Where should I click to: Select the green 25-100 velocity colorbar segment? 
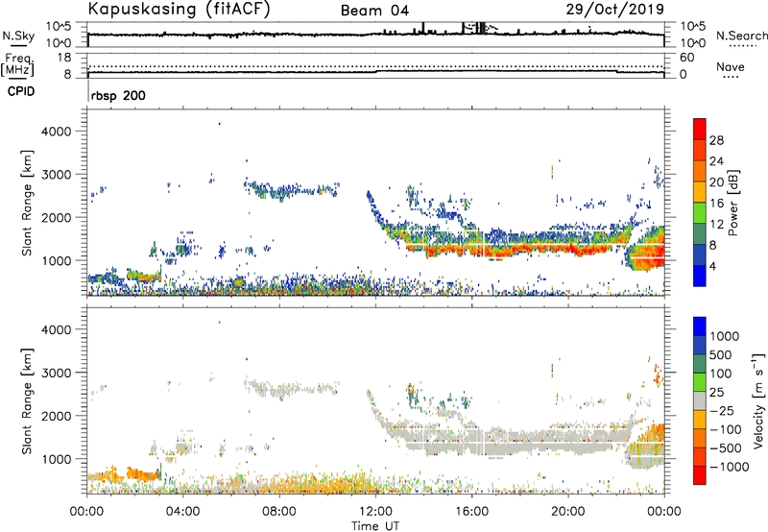coord(700,382)
